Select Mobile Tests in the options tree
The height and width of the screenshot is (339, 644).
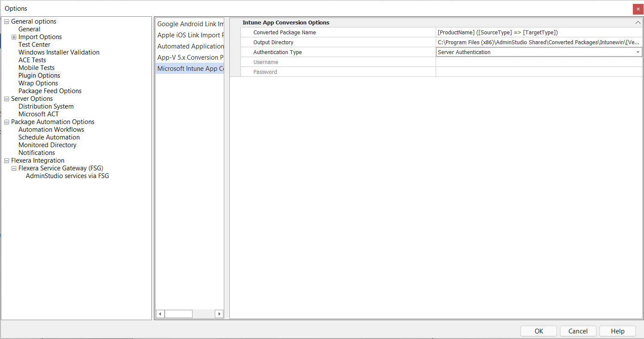coord(36,67)
